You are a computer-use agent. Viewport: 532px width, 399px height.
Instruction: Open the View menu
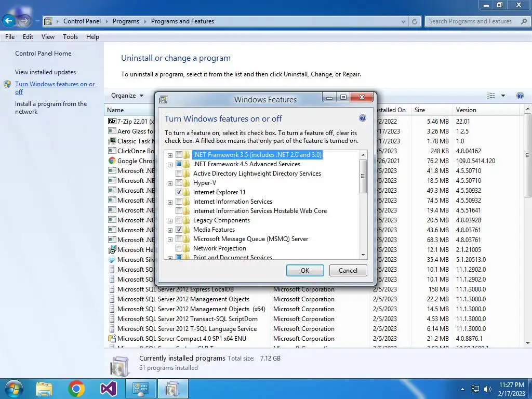[x=48, y=37]
